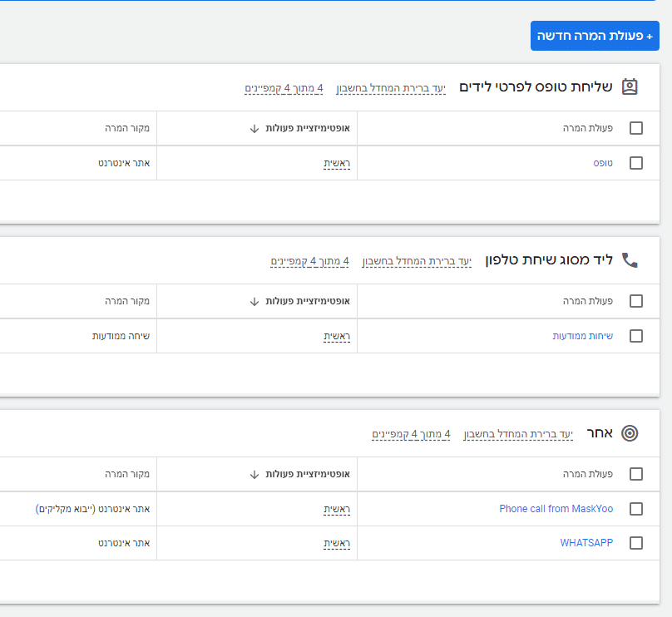
Task: Click the ראשית value in the שיחות ממודעות row
Action: point(337,336)
